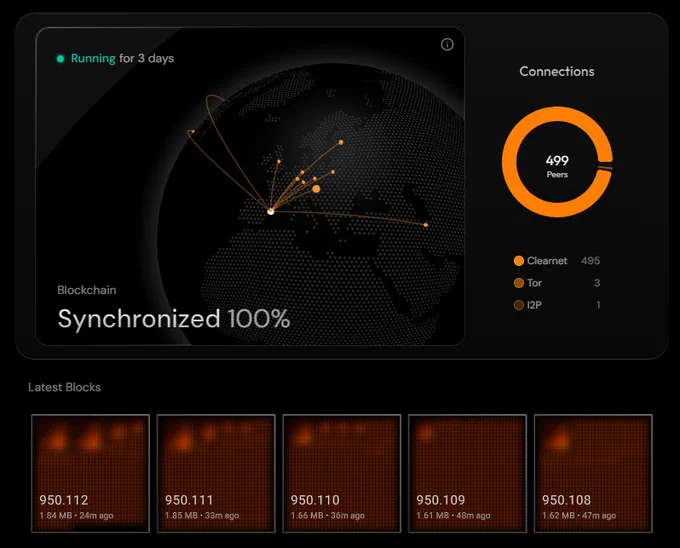Click the largest orange peer node on globe
The height and width of the screenshot is (548, 680).
pyautogui.click(x=316, y=189)
